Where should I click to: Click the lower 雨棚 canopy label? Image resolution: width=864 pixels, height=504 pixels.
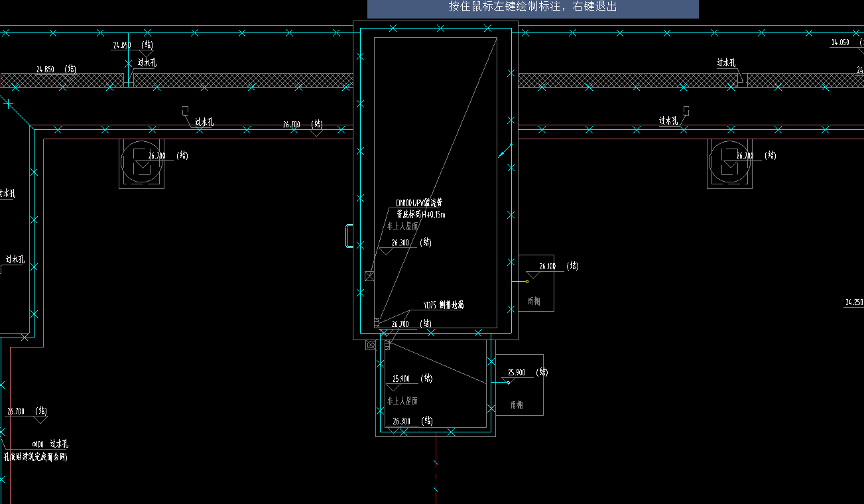point(517,405)
